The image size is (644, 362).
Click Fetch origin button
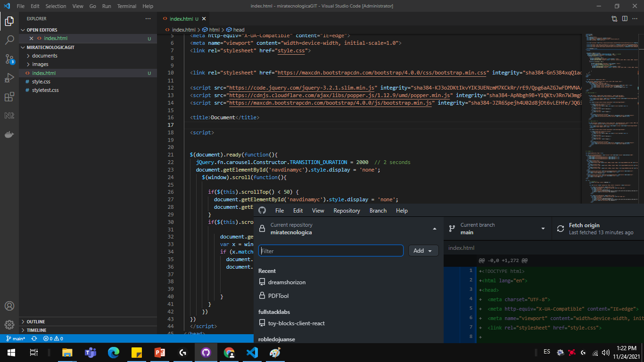[598, 229]
